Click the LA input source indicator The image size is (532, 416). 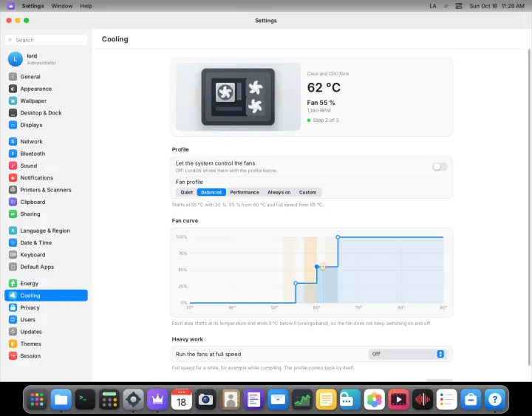click(433, 6)
